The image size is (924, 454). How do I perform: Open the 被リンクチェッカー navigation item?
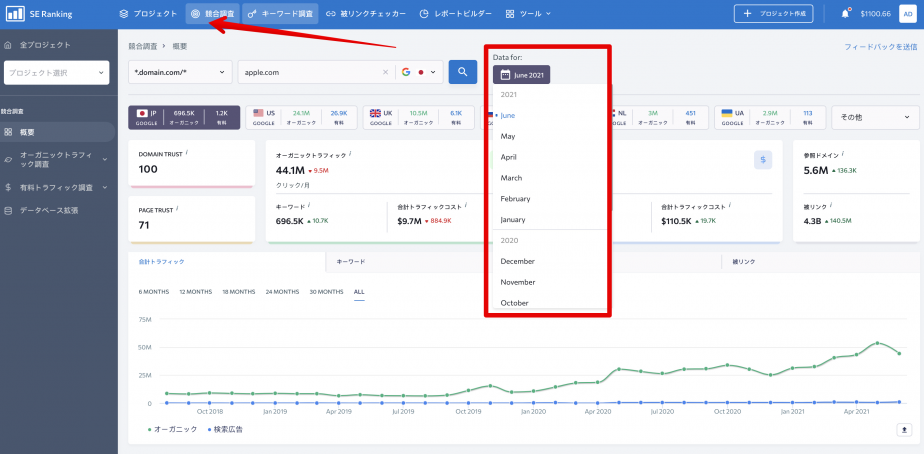click(x=365, y=14)
